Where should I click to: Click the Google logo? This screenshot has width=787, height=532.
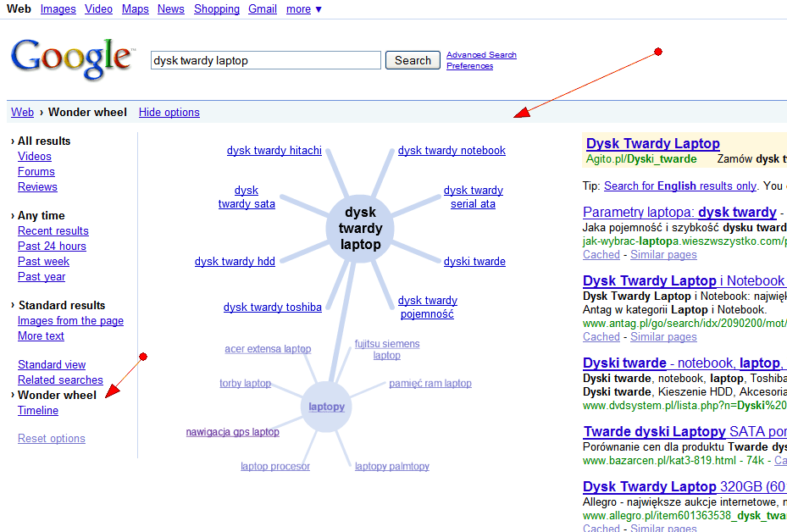(74, 59)
